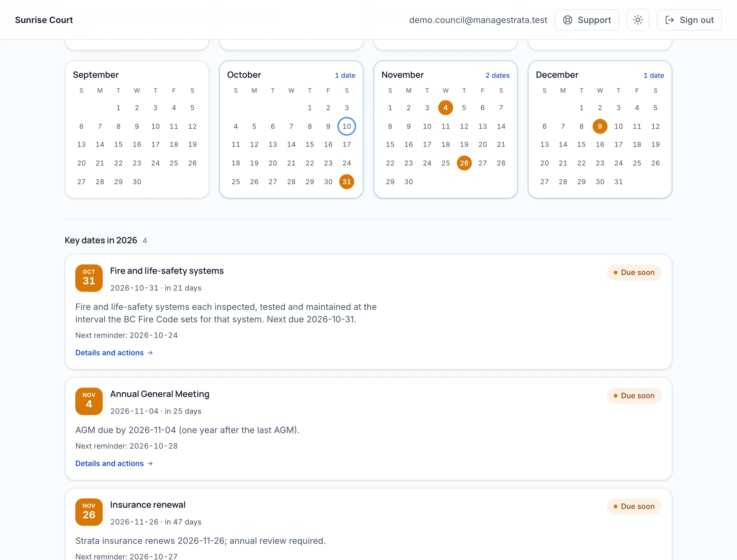Open Details and actions for Fire safety
This screenshot has height=560, width=737.
point(114,353)
